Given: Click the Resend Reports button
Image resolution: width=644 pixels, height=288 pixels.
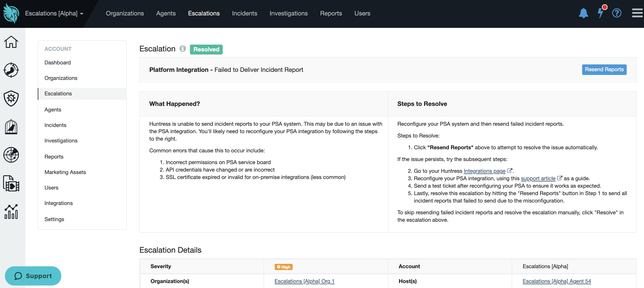Looking at the screenshot, I should pos(604,69).
